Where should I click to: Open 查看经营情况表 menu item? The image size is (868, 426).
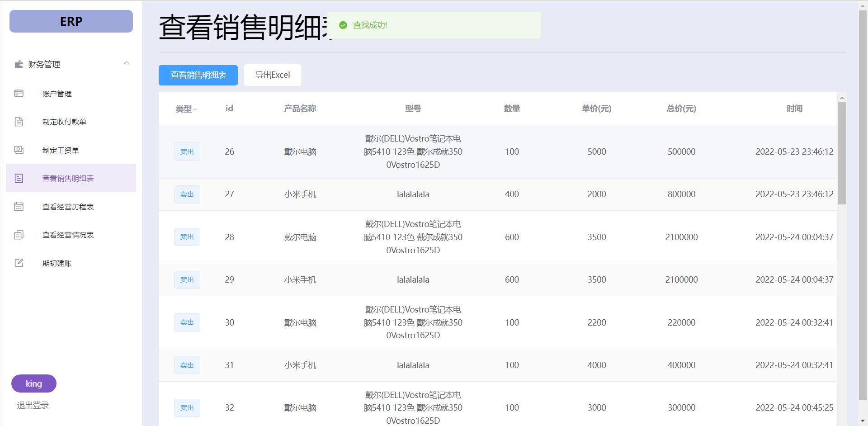[x=71, y=235]
